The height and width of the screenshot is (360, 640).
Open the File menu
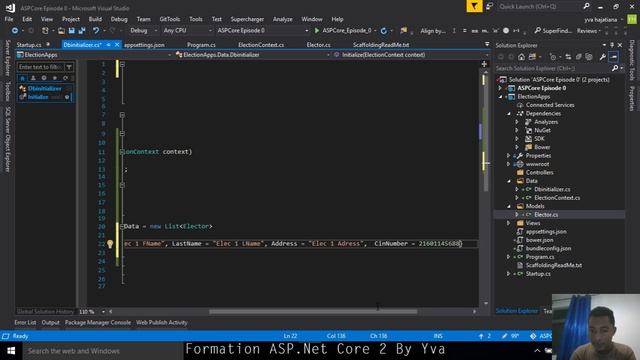[9, 19]
